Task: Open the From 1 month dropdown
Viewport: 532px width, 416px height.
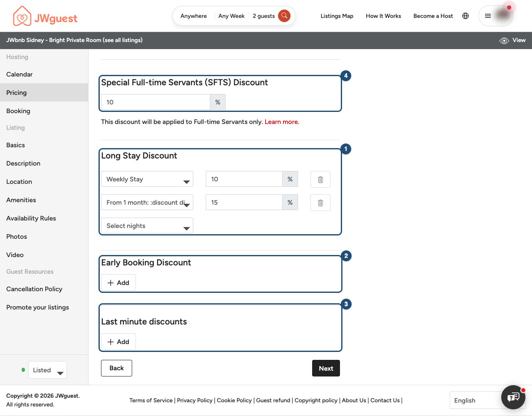Action: pyautogui.click(x=147, y=203)
